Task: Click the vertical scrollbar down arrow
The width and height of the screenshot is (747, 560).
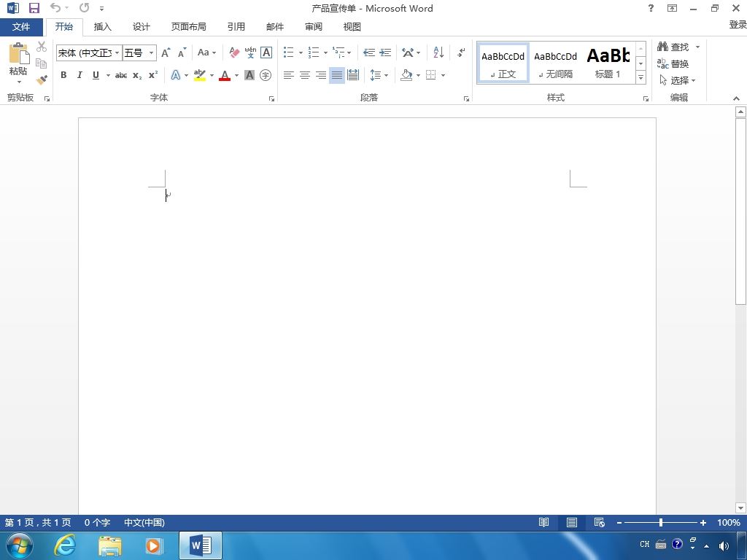Action: tap(740, 508)
